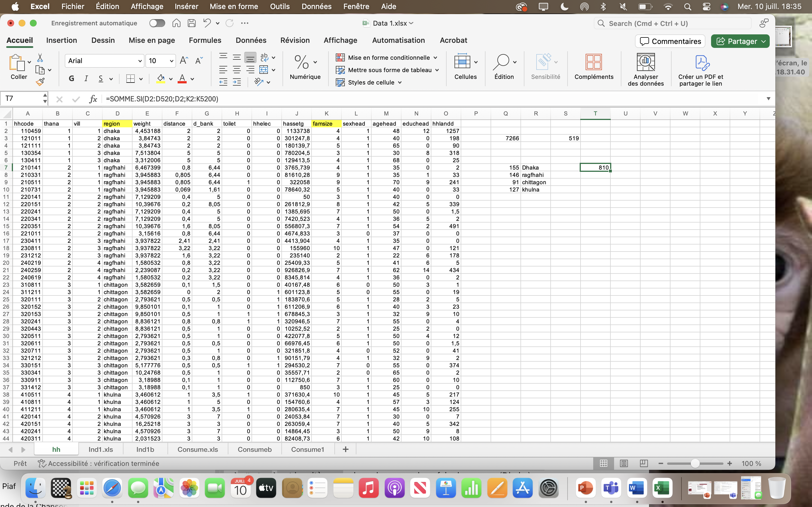The image size is (812, 507).
Task: Expand the formula bar chevron
Action: pyautogui.click(x=768, y=99)
